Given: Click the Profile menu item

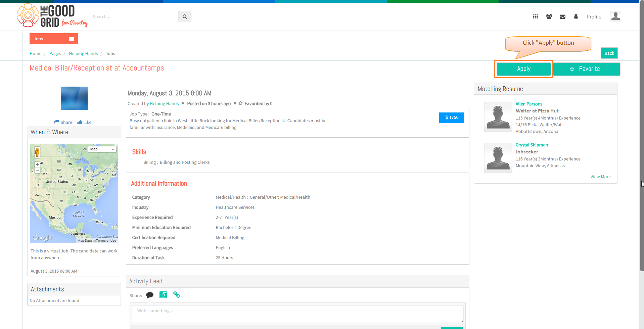Looking at the screenshot, I should 594,16.
